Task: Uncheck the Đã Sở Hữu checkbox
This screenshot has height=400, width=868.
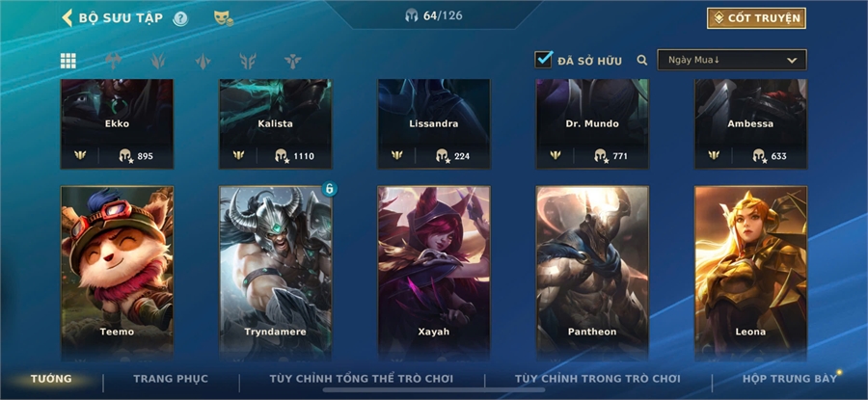Action: click(x=544, y=60)
